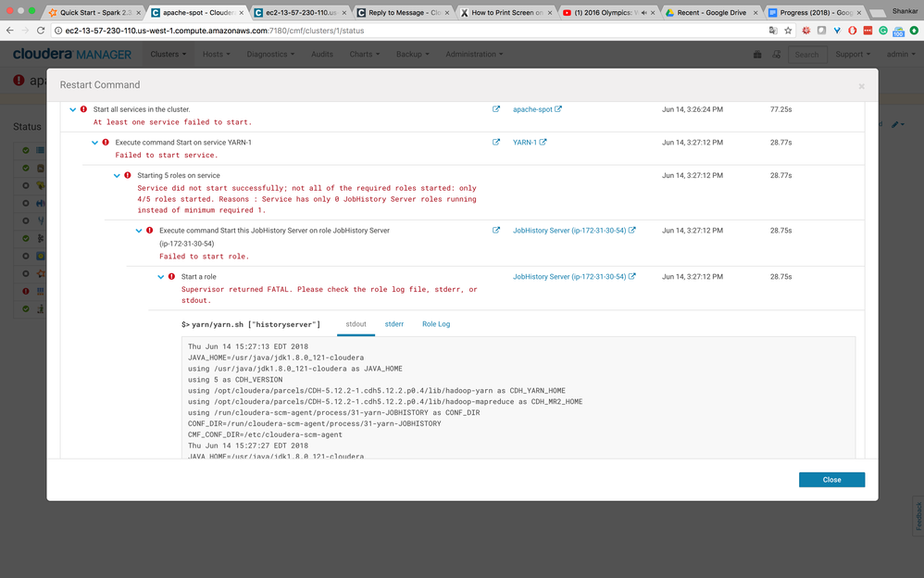Open the admin user dropdown

[901, 55]
